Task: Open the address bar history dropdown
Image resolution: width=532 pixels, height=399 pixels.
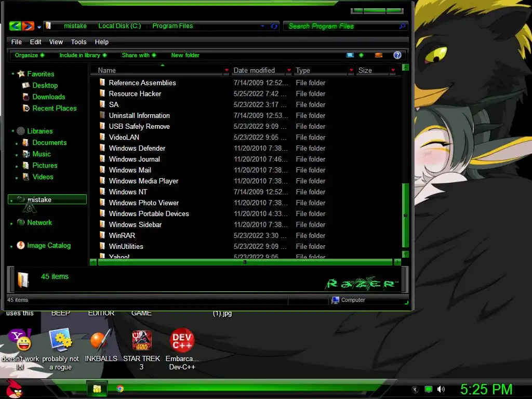Action: click(x=262, y=26)
